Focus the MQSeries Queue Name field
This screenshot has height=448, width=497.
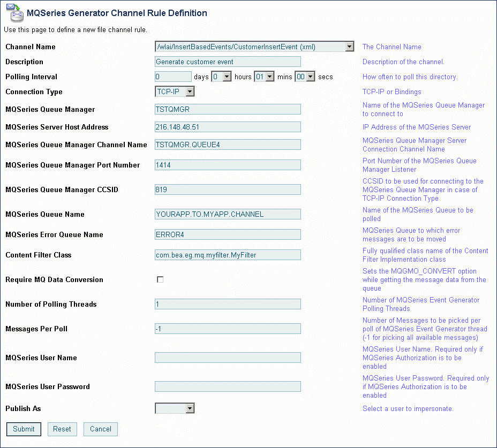[228, 214]
